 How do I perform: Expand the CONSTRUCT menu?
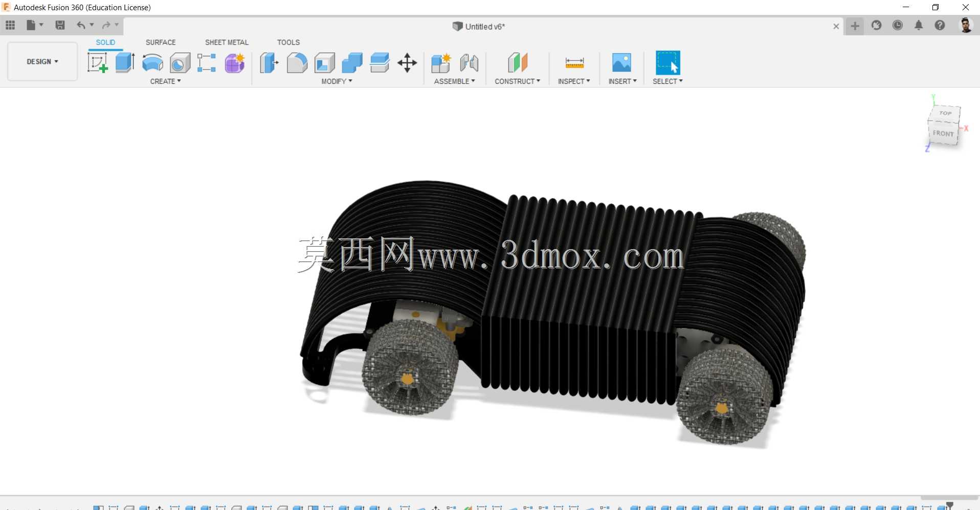pos(517,81)
